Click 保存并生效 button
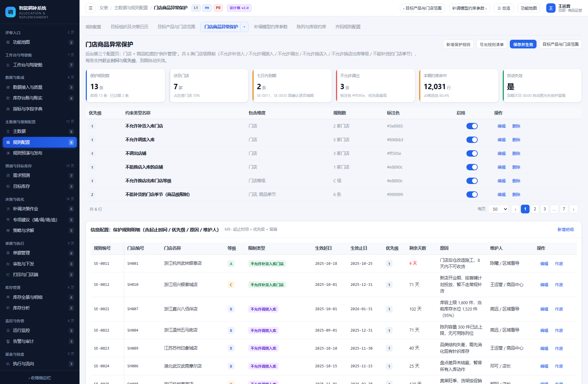 pos(523,44)
